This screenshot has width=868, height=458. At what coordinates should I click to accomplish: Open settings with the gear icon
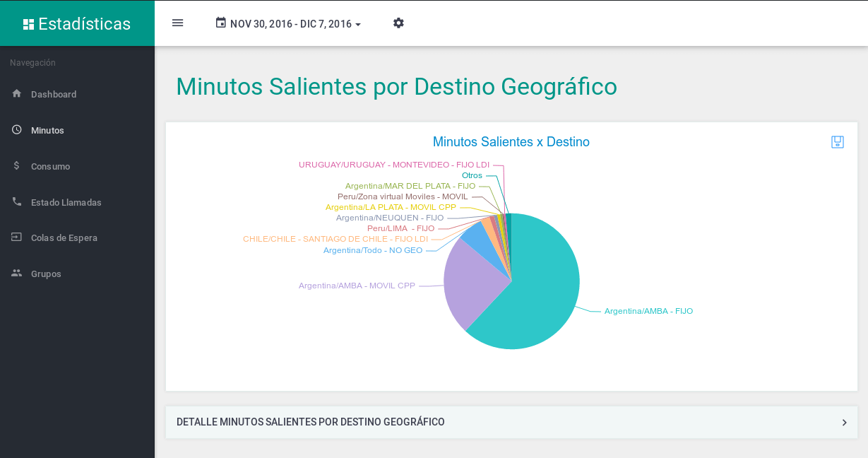click(398, 23)
